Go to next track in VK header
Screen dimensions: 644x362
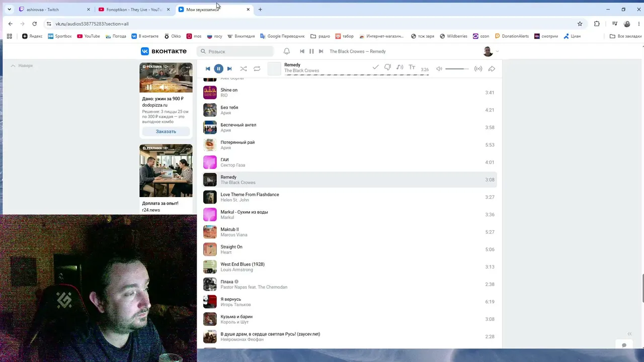click(321, 51)
